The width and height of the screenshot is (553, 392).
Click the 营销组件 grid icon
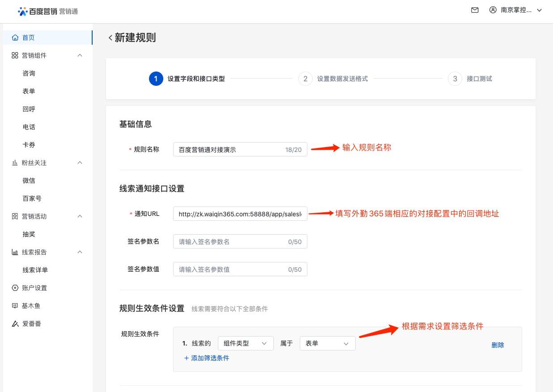pos(15,55)
